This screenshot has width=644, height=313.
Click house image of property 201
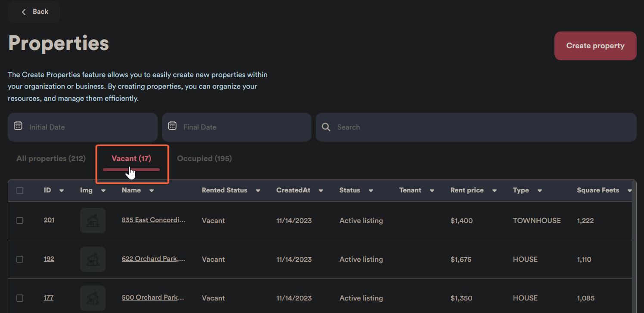point(93,220)
